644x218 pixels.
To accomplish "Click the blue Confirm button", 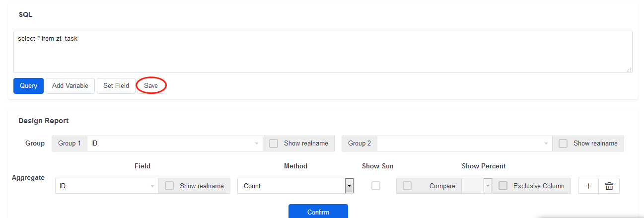I will coord(318,212).
